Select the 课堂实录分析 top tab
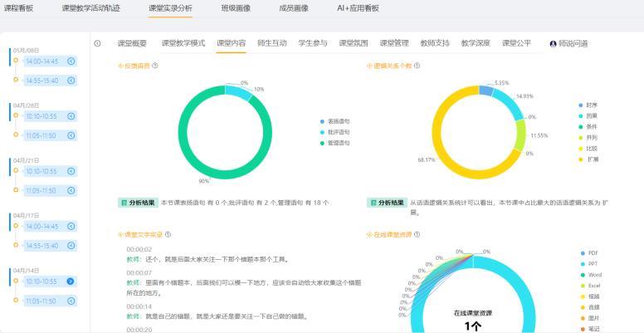This screenshot has height=333, width=644. click(x=170, y=8)
